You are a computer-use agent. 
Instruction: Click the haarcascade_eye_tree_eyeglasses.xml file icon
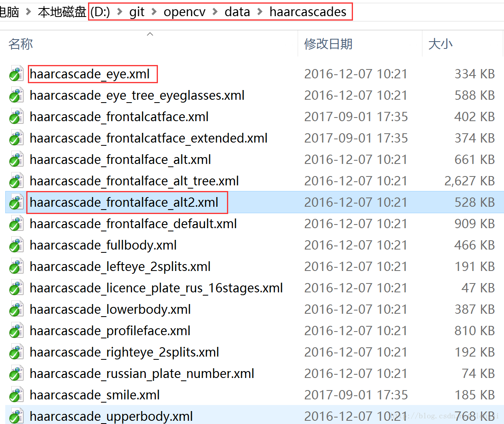click(16, 95)
